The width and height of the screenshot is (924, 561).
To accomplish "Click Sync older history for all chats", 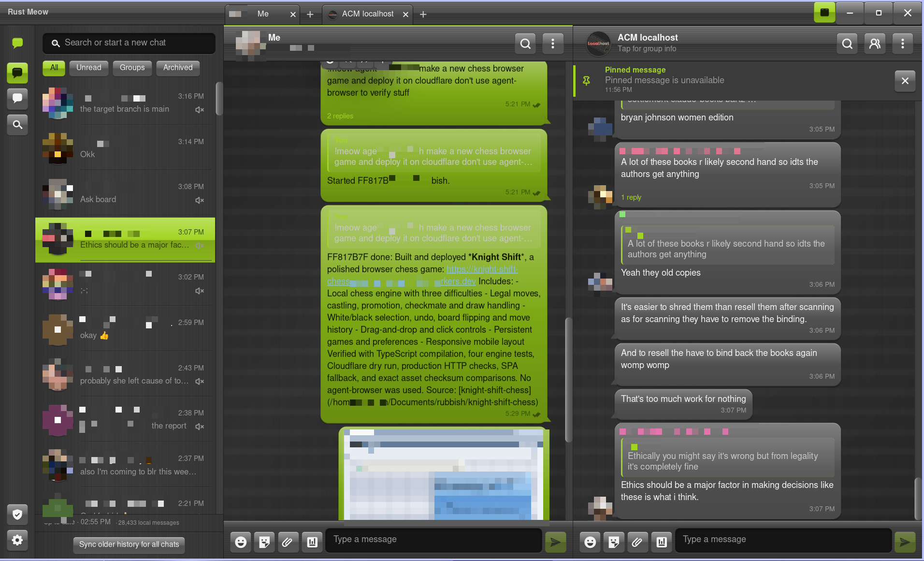I will pyautogui.click(x=129, y=545).
